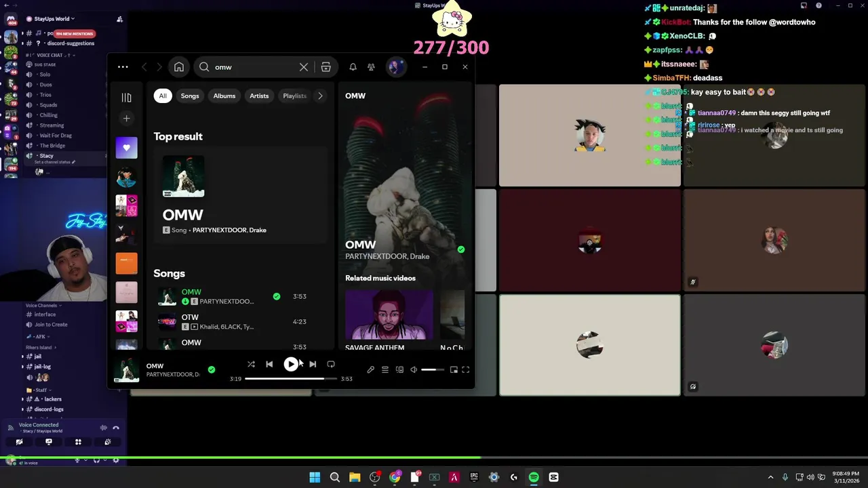
Task: Toggle saved checkmark in bottom player bar
Action: [212, 369]
